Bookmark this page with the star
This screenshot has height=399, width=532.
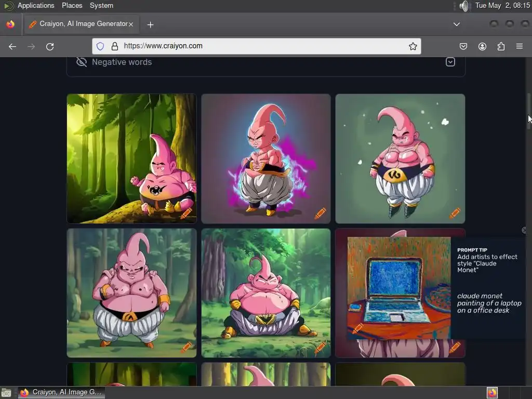pos(413,46)
